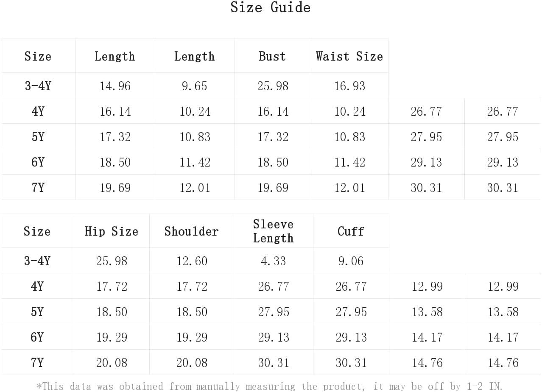Click the Waist Size column header
Screen dimensions: 542x392
pos(349,56)
